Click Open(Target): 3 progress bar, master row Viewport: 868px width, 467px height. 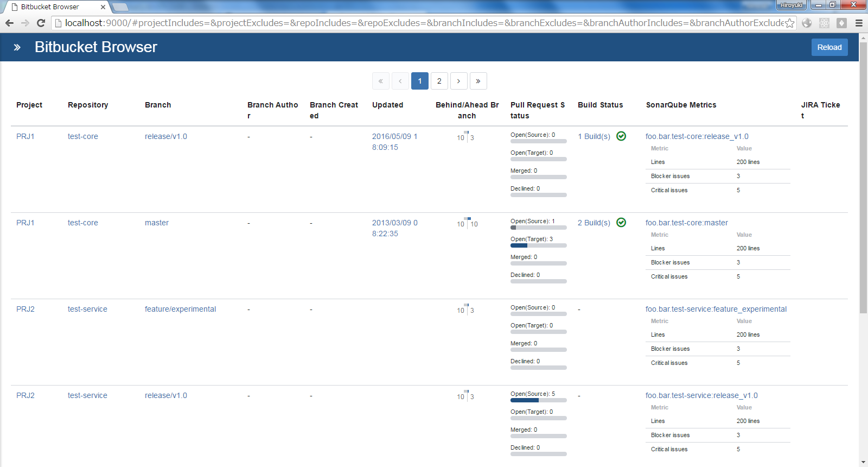pos(539,245)
